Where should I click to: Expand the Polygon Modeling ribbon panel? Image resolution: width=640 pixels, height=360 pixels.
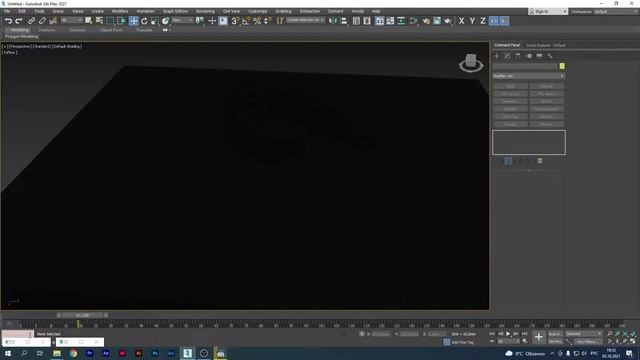tap(22, 36)
